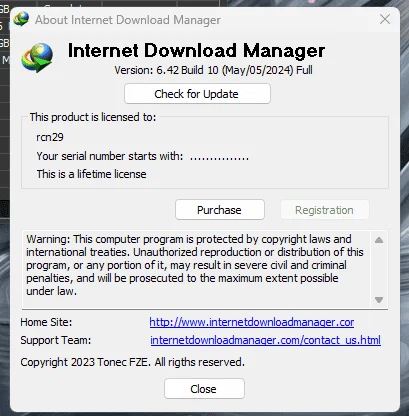Open the Purchase button
Image resolution: width=409 pixels, height=416 pixels.
coord(220,210)
